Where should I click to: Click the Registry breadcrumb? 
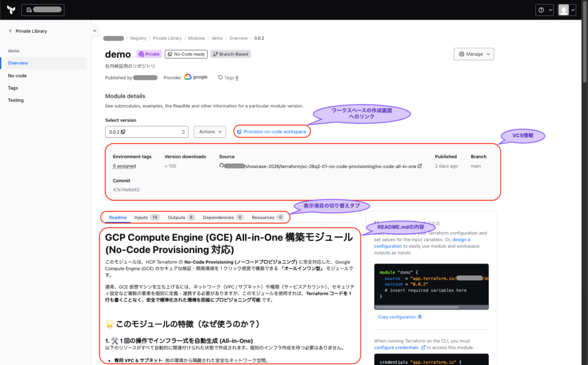pyautogui.click(x=138, y=39)
